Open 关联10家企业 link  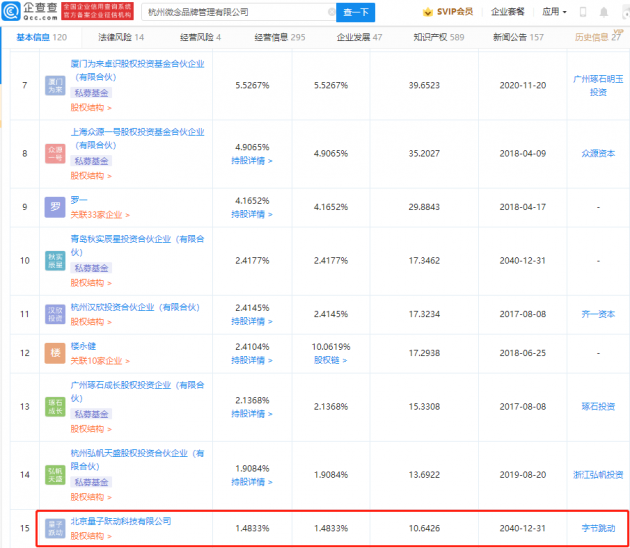100,361
